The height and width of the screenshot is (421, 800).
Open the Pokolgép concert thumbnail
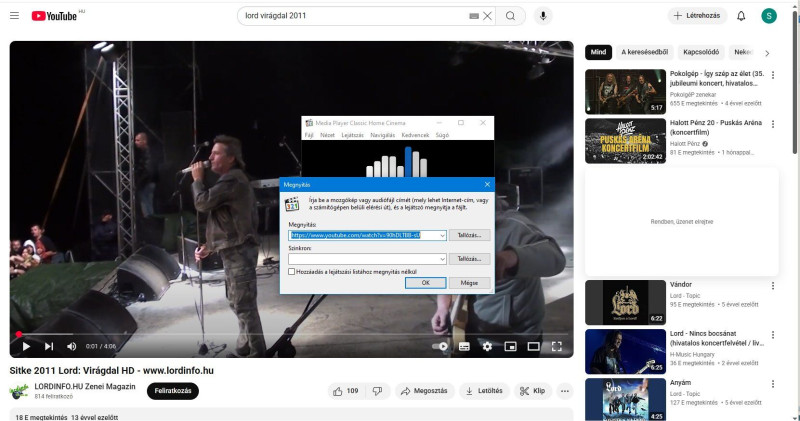pyautogui.click(x=626, y=92)
